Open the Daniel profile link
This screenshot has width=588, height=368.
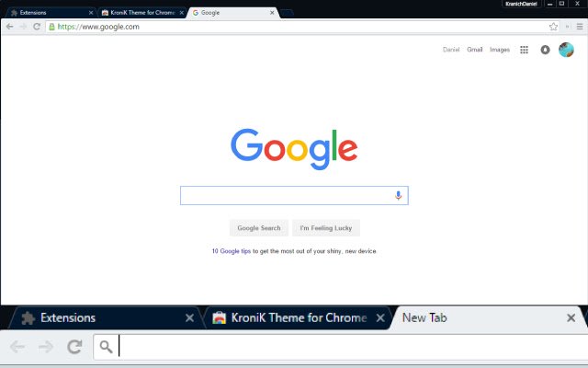click(x=451, y=50)
